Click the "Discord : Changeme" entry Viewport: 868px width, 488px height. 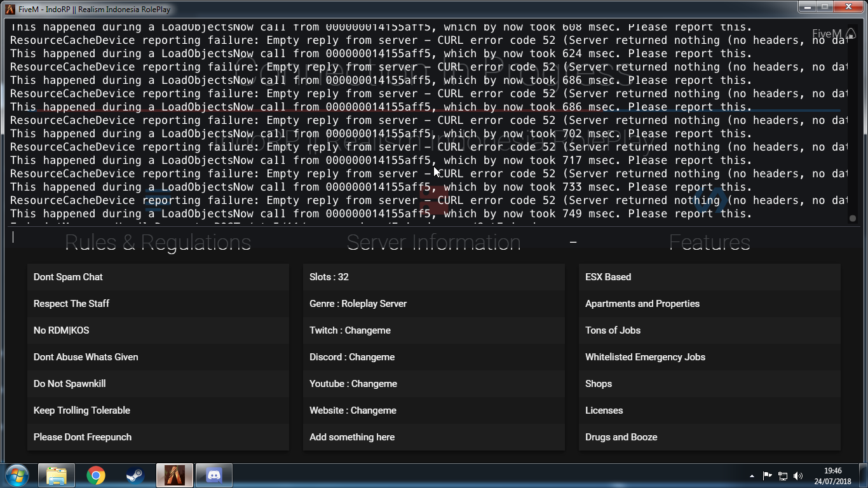click(x=434, y=357)
